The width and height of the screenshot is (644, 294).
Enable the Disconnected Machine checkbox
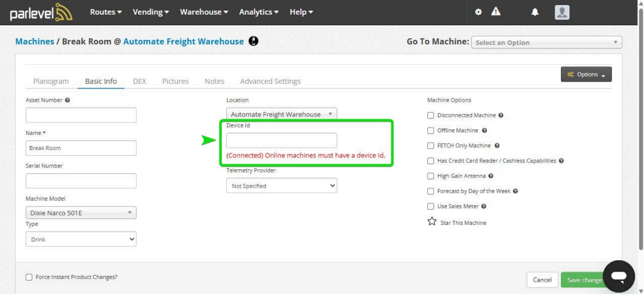pyautogui.click(x=431, y=115)
